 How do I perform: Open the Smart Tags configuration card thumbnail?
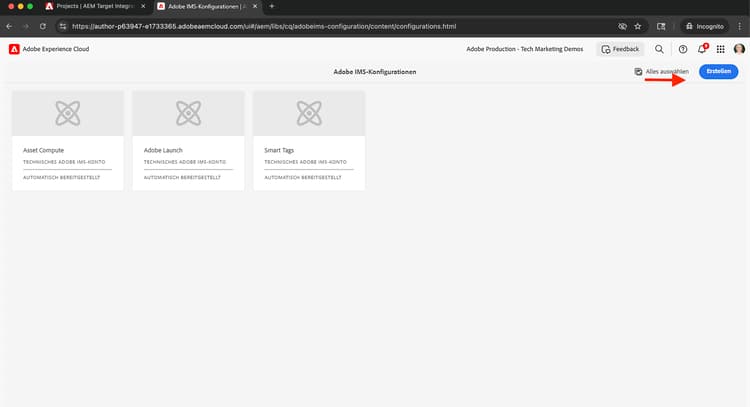point(309,113)
